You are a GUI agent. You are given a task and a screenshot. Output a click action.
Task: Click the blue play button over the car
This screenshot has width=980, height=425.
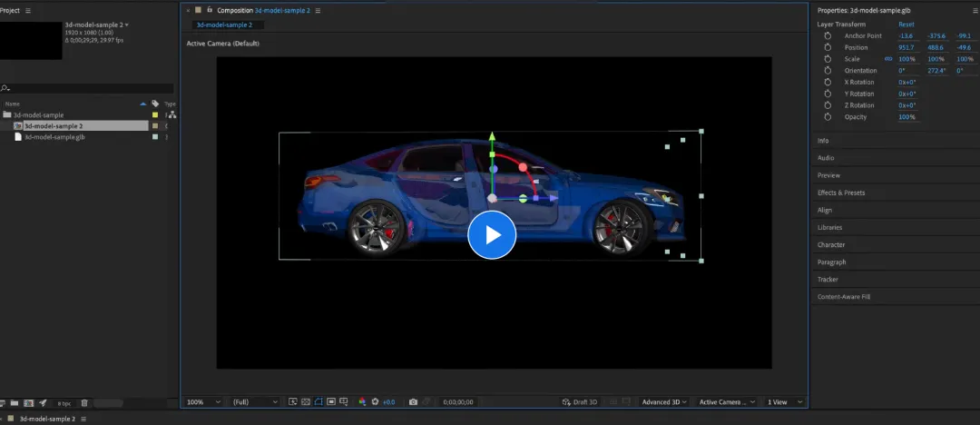pos(492,235)
